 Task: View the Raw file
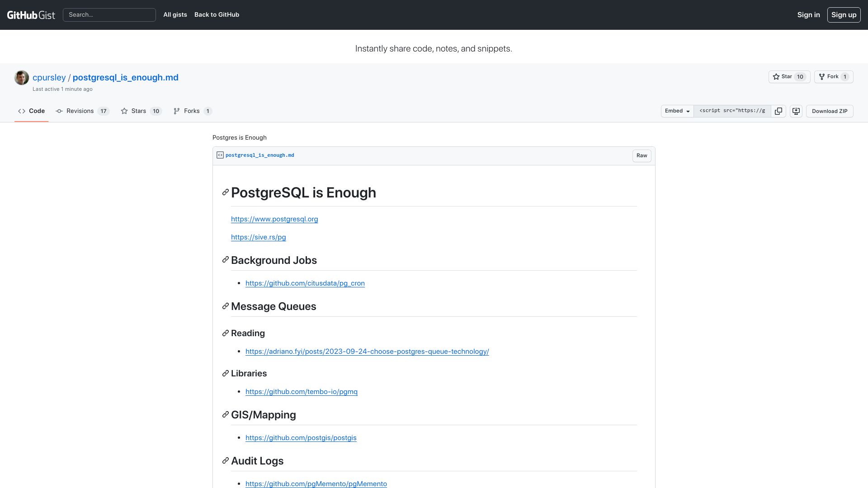[642, 155]
